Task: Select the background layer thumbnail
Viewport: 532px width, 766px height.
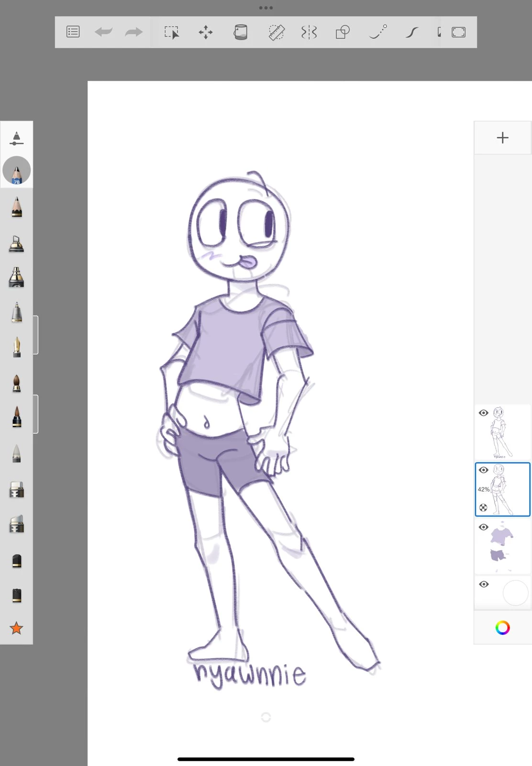Action: tap(515, 593)
